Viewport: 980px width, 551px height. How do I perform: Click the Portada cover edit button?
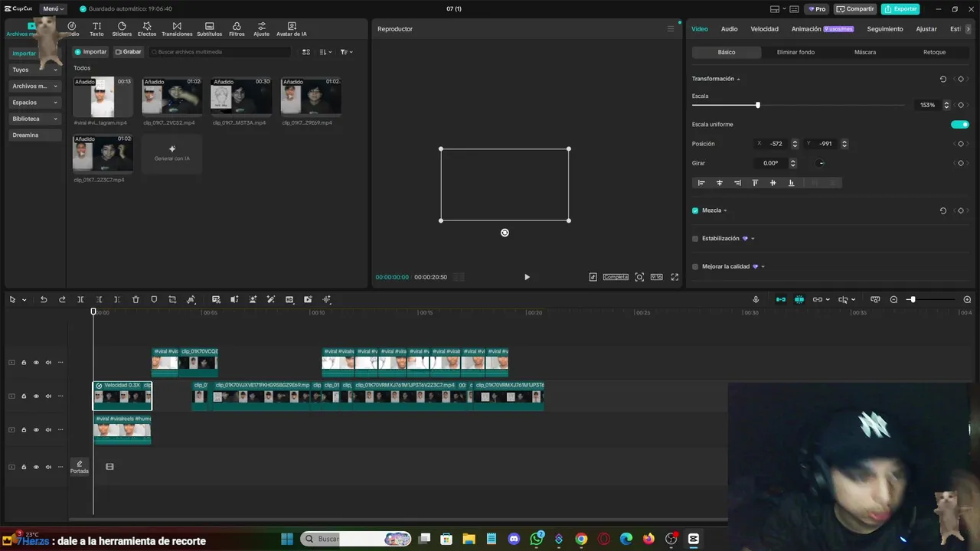[x=80, y=467]
